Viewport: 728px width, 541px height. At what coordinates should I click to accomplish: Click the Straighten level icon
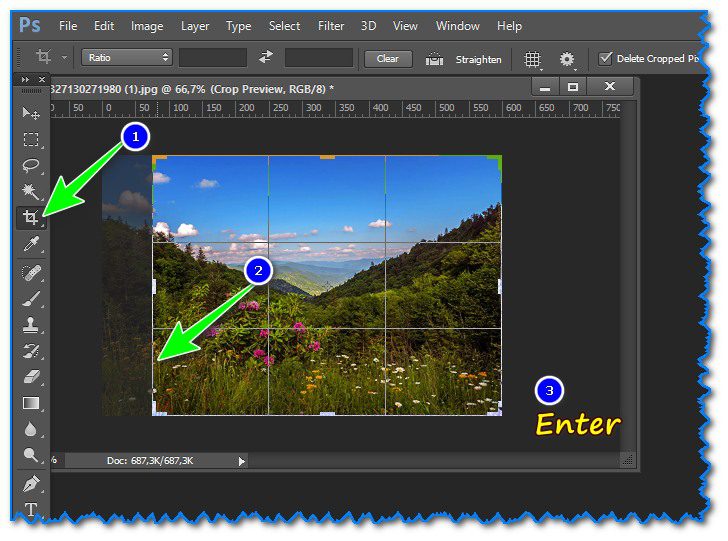(x=435, y=59)
